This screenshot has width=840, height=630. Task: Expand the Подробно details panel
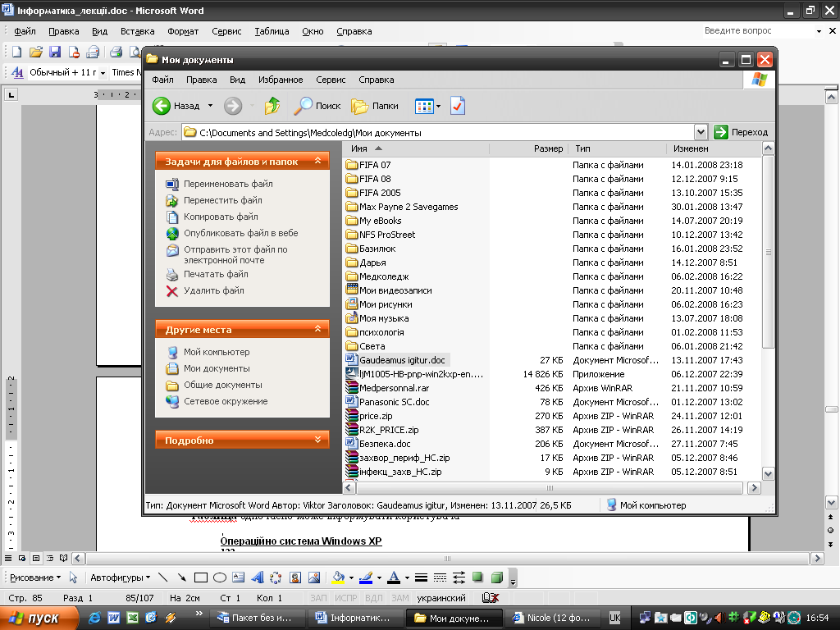[317, 440]
